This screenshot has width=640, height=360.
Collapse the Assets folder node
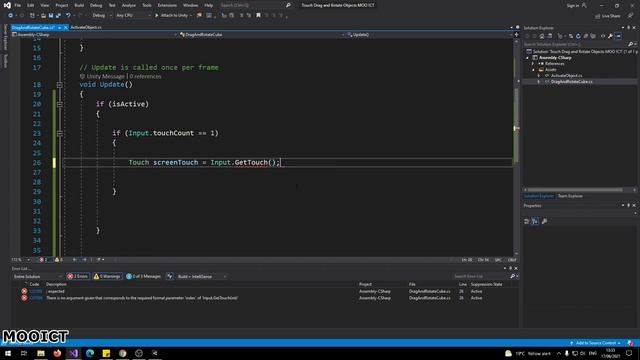(x=533, y=70)
